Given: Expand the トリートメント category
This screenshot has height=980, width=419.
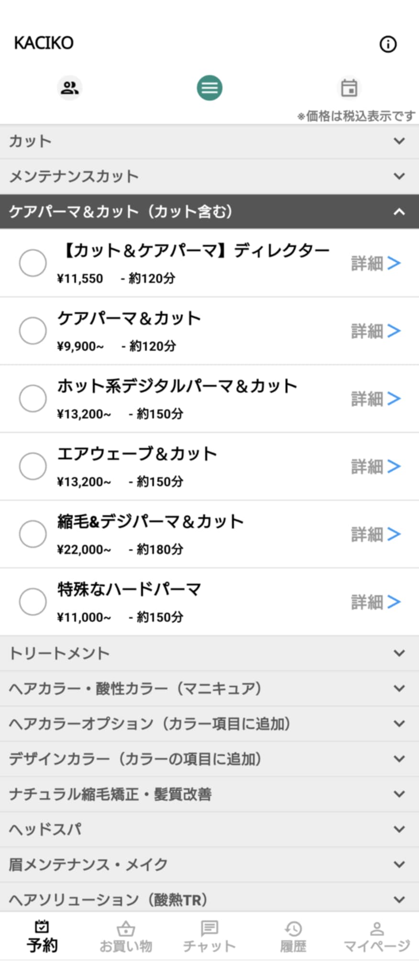Looking at the screenshot, I should (209, 653).
